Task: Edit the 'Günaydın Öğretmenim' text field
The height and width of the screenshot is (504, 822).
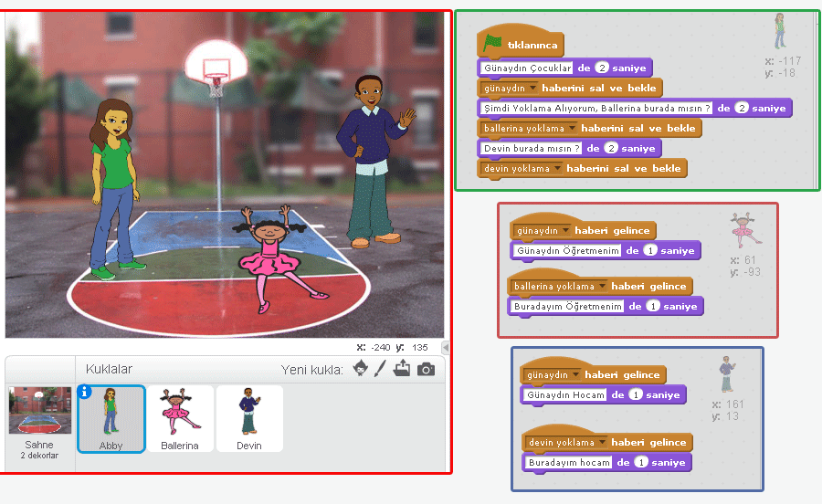Action: pyautogui.click(x=568, y=250)
